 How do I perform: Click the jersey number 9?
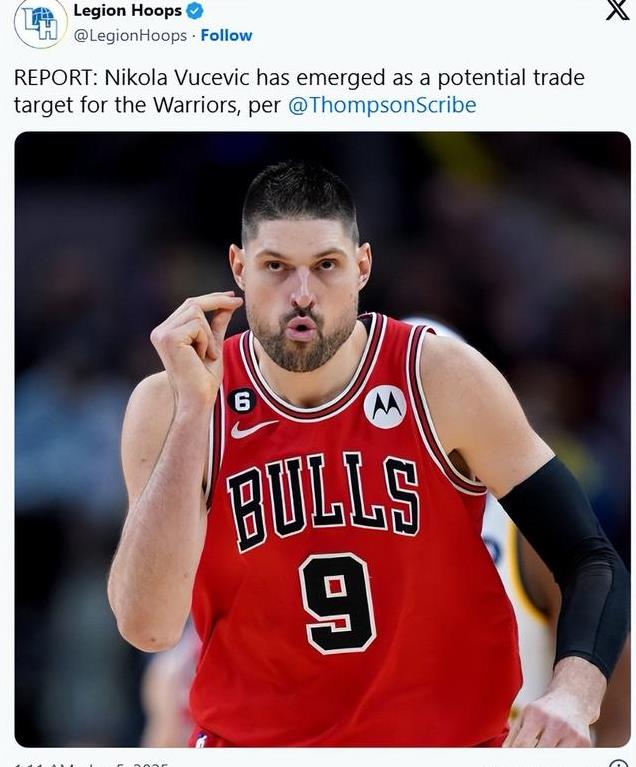tap(338, 603)
